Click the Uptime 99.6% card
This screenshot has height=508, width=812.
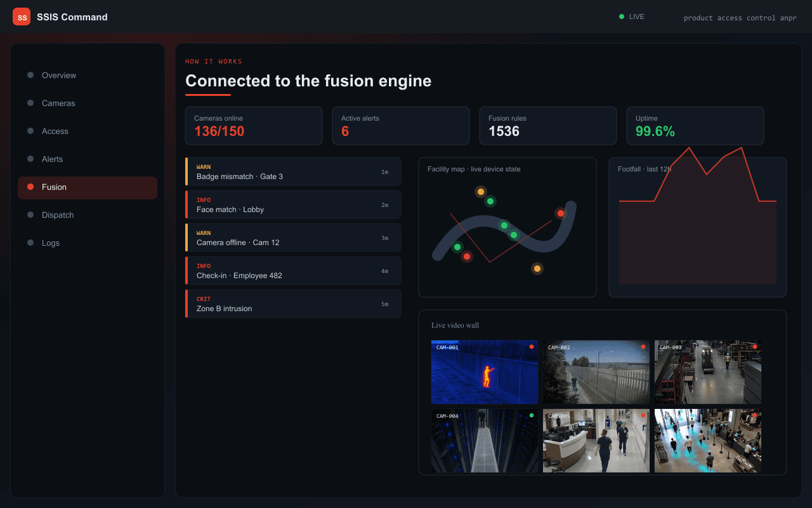[695, 126]
